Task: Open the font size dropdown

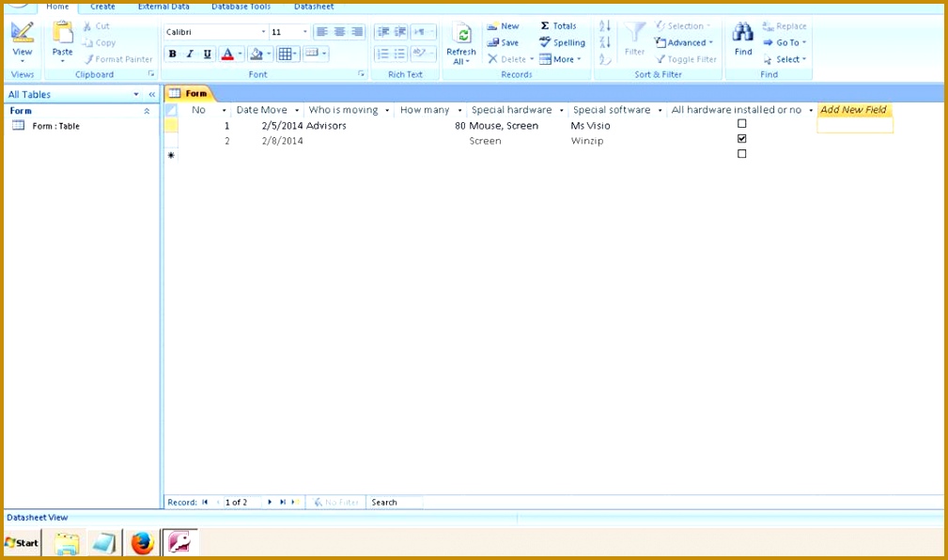Action: click(304, 32)
